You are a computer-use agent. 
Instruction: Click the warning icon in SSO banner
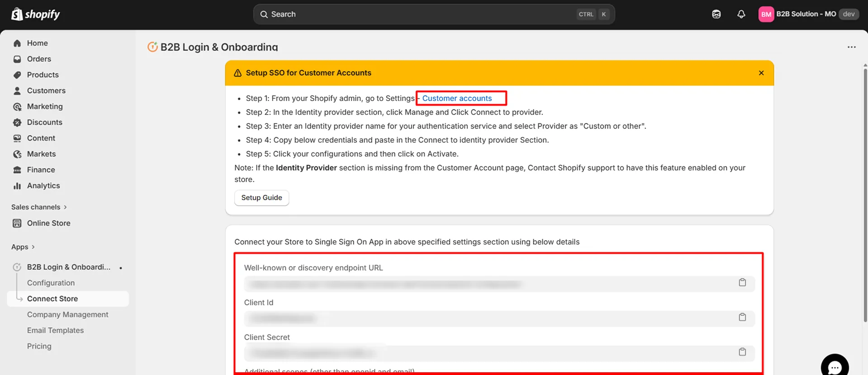pos(237,73)
